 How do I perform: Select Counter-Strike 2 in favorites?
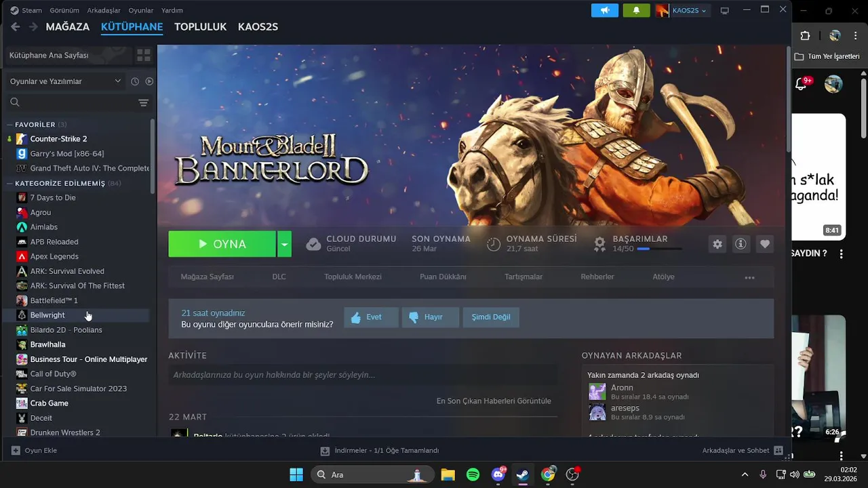tap(79, 139)
